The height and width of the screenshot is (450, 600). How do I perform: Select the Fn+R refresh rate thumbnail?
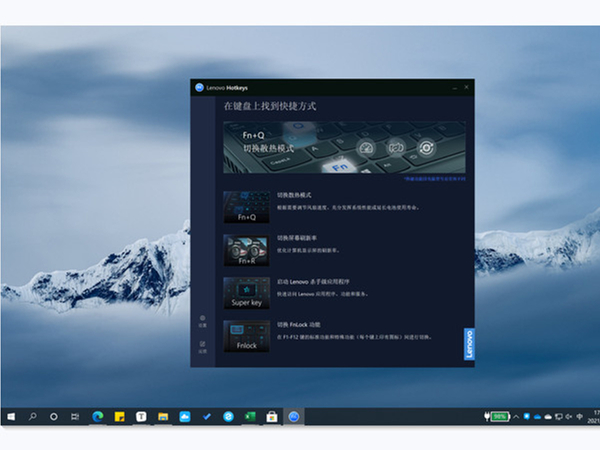click(246, 249)
